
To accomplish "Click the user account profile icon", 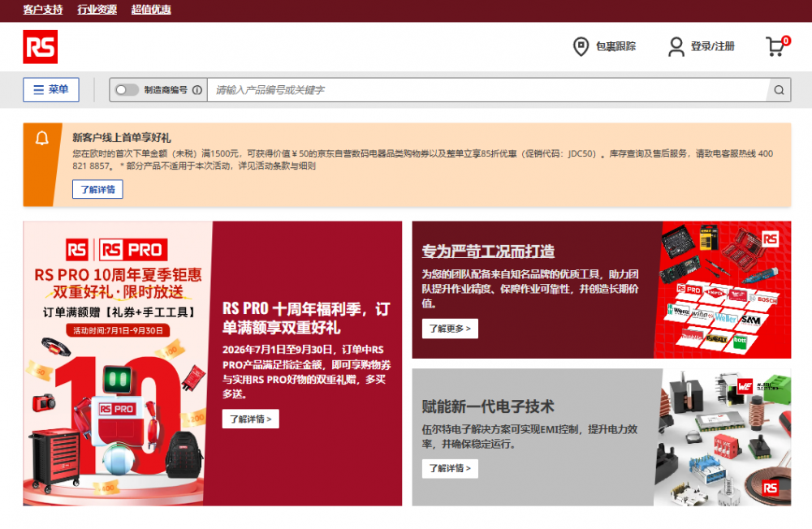I will (676, 46).
